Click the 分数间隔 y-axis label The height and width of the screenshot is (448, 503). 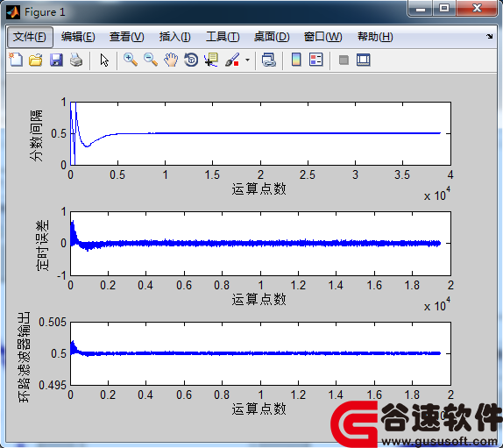click(x=36, y=135)
